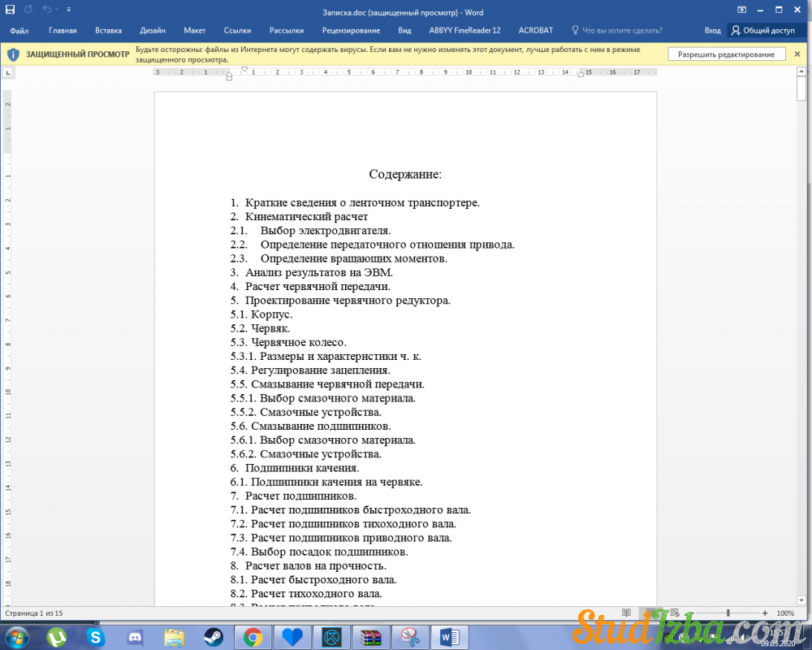Open the Файл tab
Screen dimensions: 812x650
tap(19, 31)
